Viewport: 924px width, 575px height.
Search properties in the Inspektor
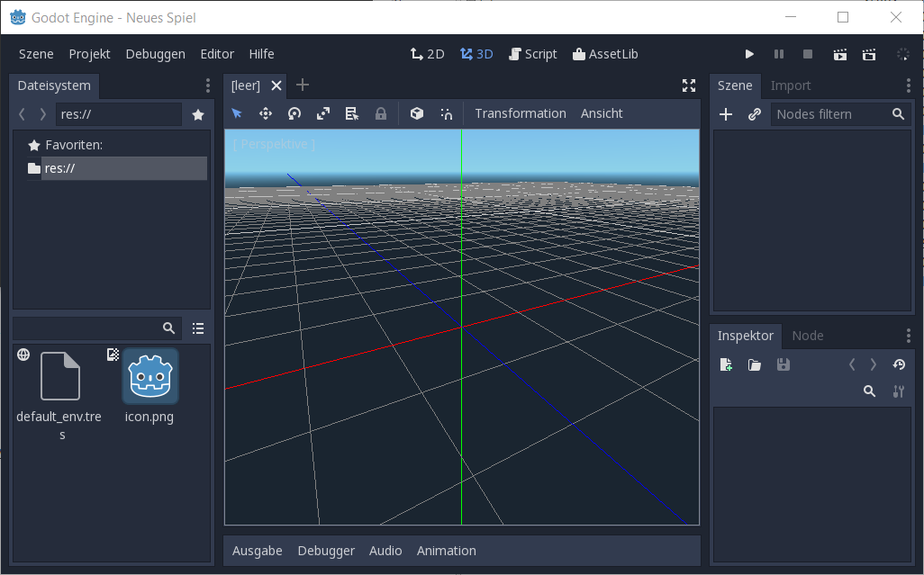pos(869,391)
